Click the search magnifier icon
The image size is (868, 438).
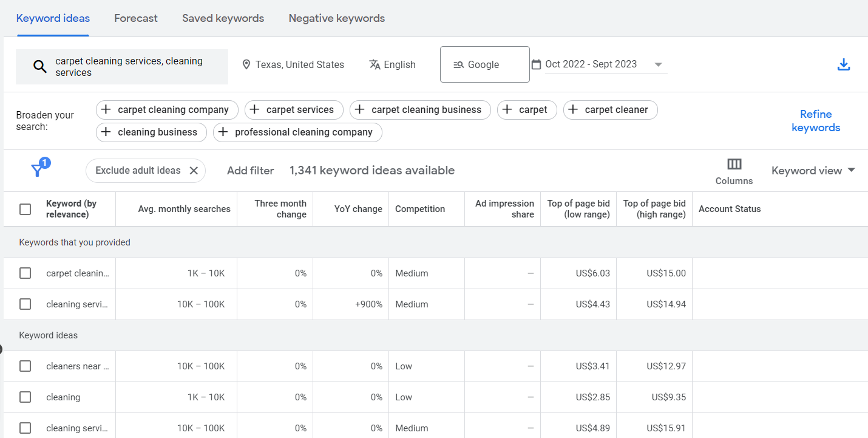point(39,67)
